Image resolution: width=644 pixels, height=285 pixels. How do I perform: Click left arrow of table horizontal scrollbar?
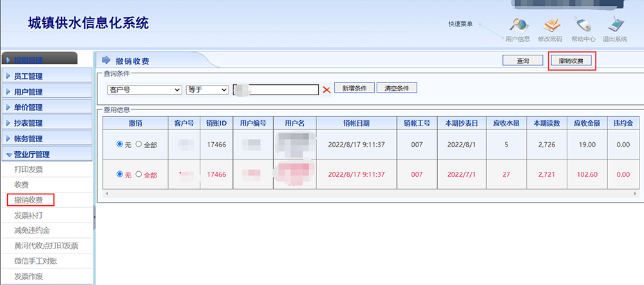coord(106,193)
